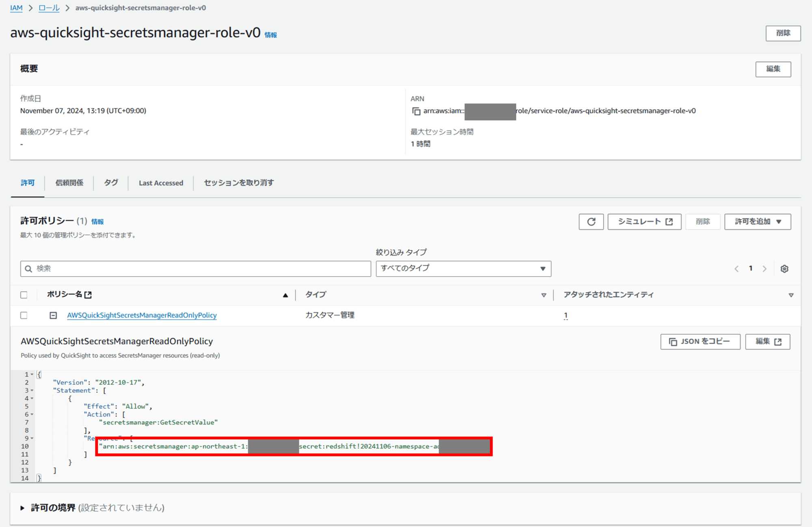Collapse the AWSQuickSightSecretsManagerReadOnlyPolicy row minus icon
Image resolution: width=812 pixels, height=527 pixels.
tap(53, 315)
